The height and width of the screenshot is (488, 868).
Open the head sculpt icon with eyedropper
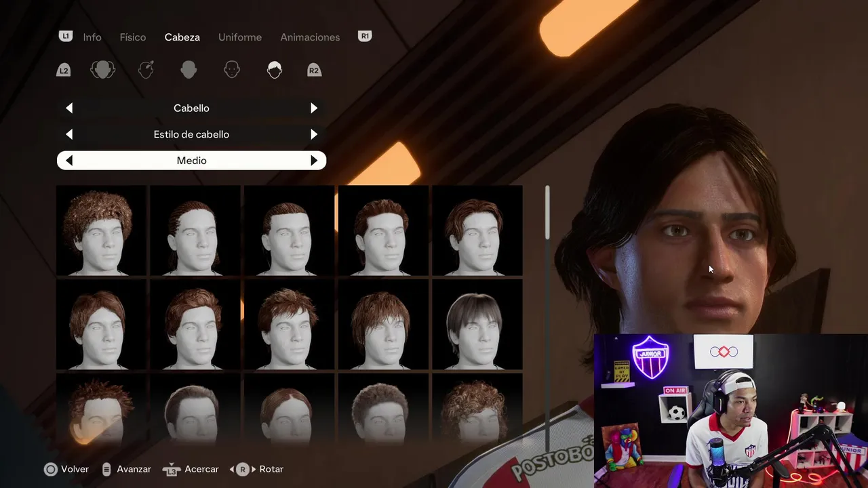(146, 70)
